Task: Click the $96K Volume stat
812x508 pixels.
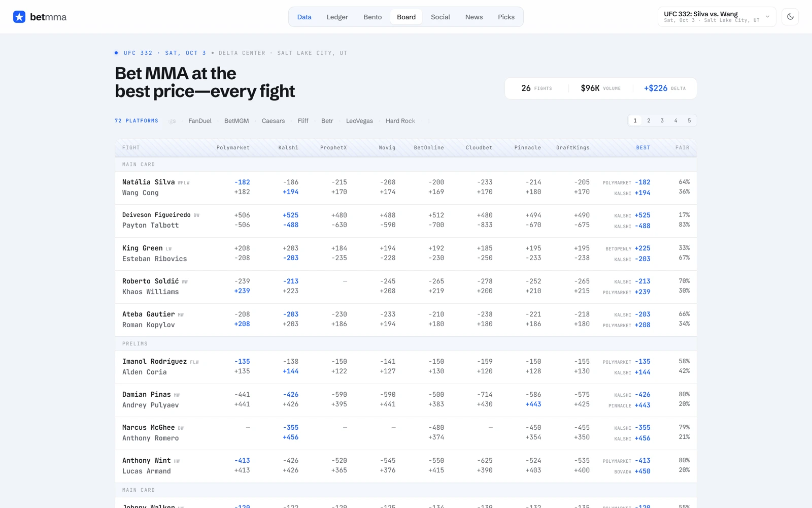Action: pos(600,88)
